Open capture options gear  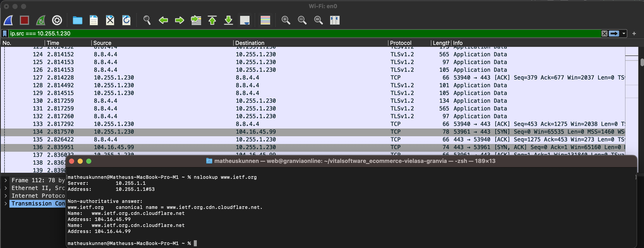(57, 20)
